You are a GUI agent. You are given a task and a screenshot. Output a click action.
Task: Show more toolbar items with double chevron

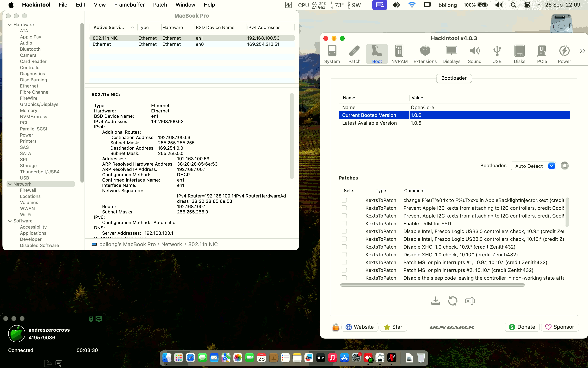pyautogui.click(x=582, y=51)
